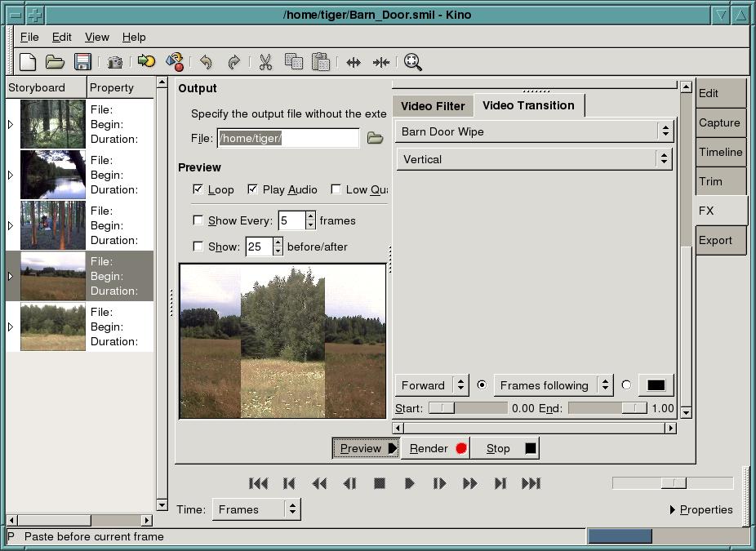Cut the selection using the scissors icon

coord(265,62)
